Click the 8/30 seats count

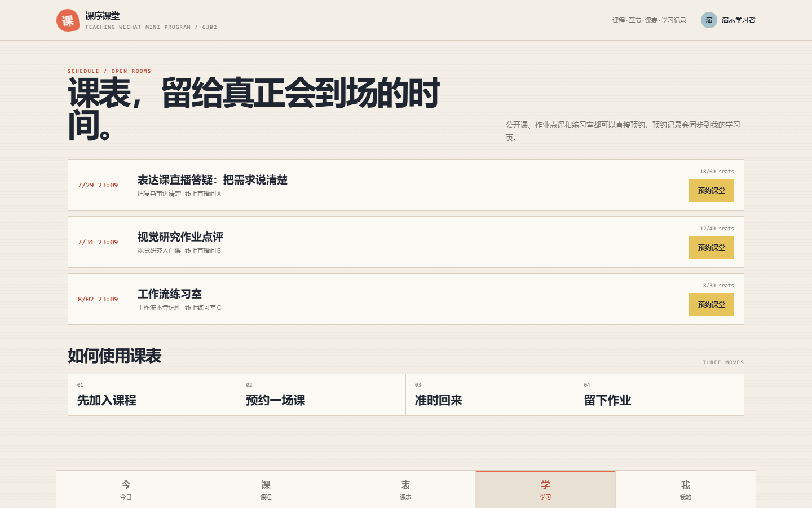pos(718,286)
